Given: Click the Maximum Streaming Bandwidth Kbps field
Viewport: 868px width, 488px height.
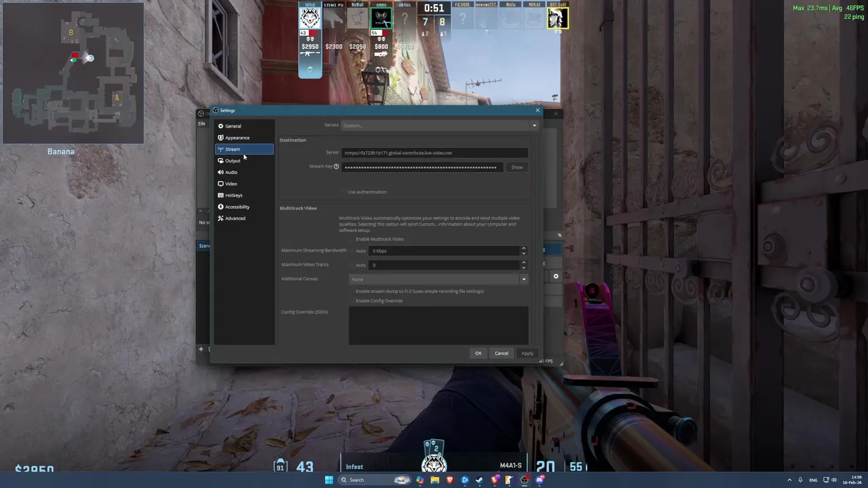Looking at the screenshot, I should (x=444, y=251).
